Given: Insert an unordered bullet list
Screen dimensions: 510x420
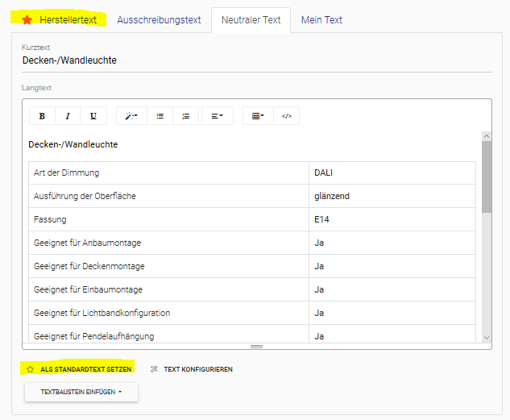Looking at the screenshot, I should click(160, 116).
